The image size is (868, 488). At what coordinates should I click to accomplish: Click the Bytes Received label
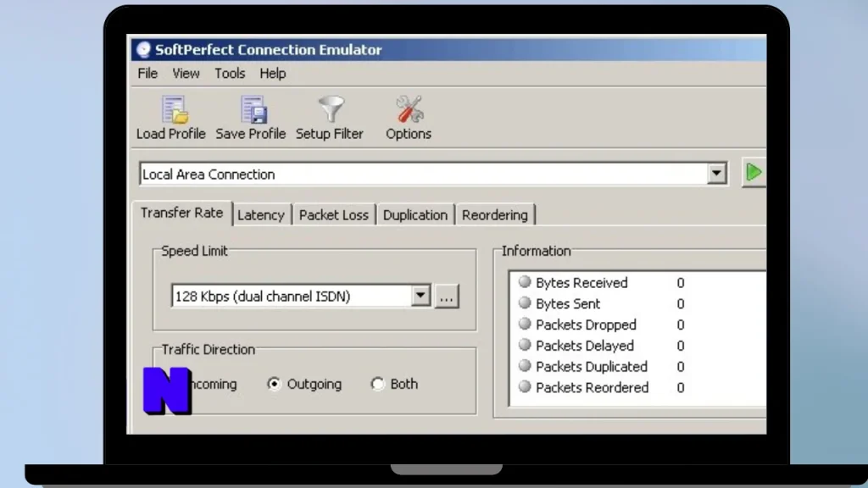(x=581, y=283)
